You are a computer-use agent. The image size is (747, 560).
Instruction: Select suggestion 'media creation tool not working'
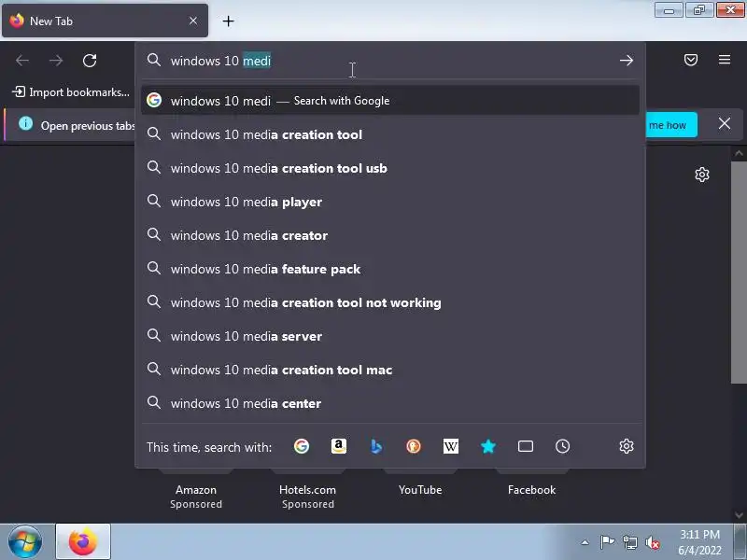[x=390, y=302]
